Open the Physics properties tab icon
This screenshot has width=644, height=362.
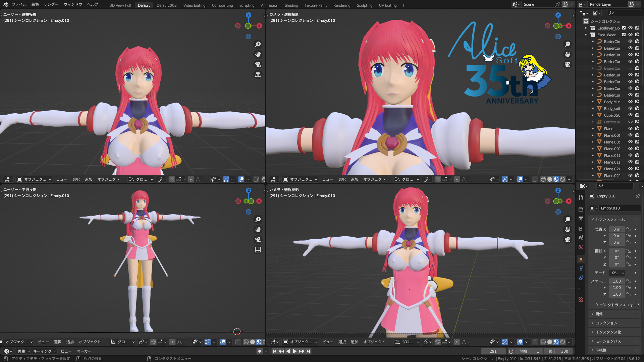[581, 268]
